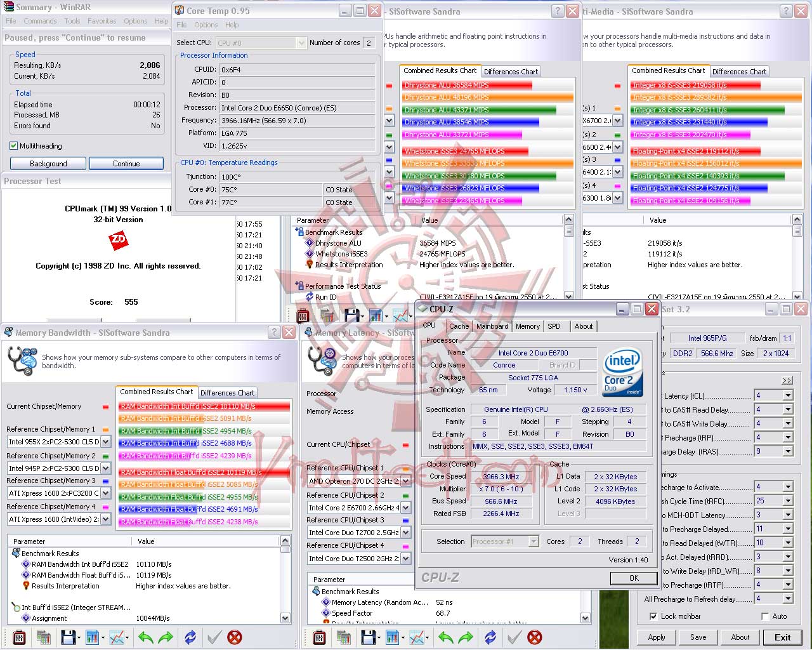Click OK in the CPU-Z window
Image resolution: width=812 pixels, height=650 pixels.
click(634, 578)
